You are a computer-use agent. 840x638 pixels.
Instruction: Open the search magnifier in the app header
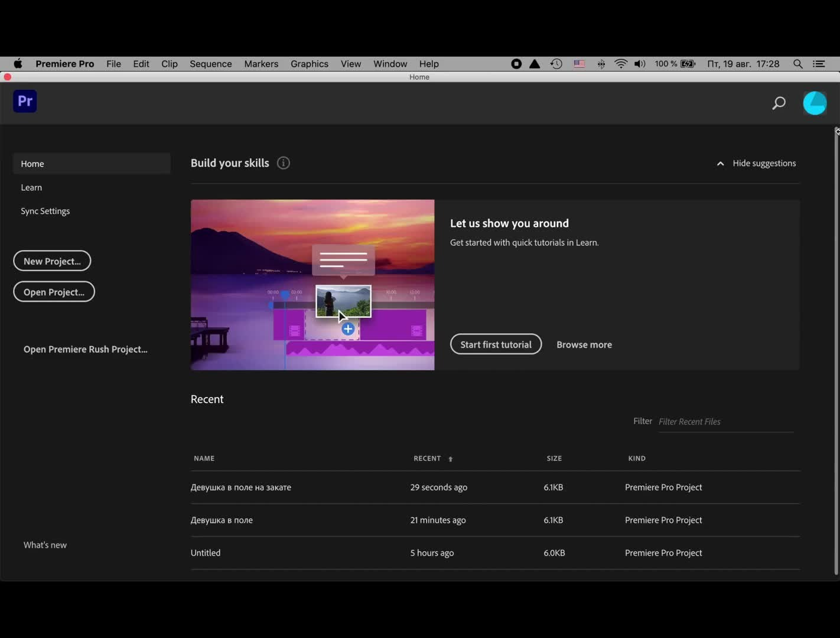(x=779, y=103)
